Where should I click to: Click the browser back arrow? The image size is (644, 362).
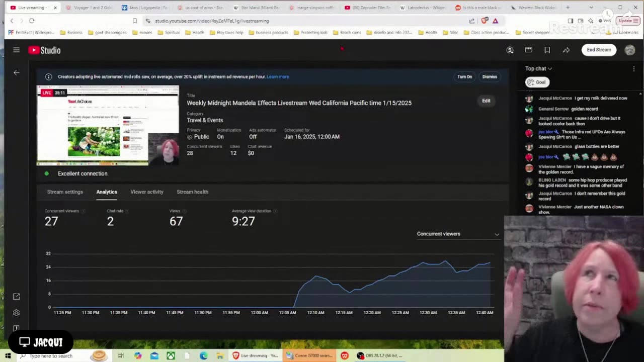click(12, 21)
